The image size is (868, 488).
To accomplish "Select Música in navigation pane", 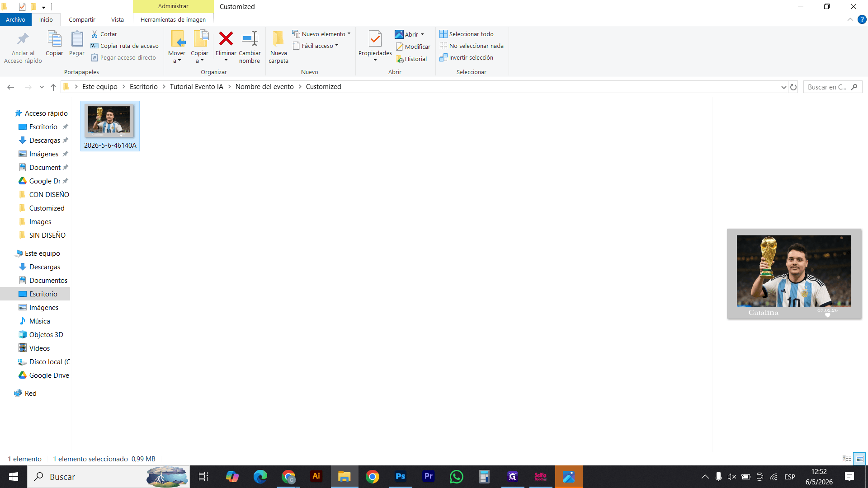I will click(x=34, y=321).
